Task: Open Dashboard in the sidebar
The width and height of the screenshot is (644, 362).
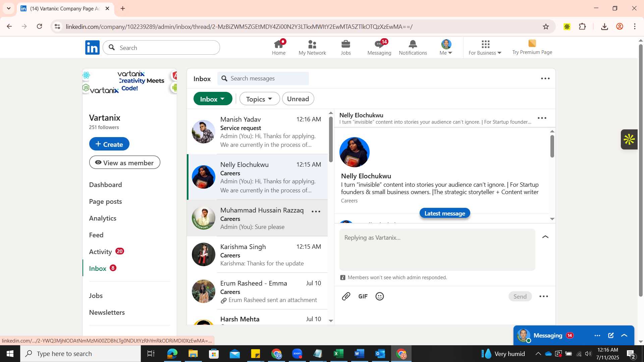Action: 106,185
